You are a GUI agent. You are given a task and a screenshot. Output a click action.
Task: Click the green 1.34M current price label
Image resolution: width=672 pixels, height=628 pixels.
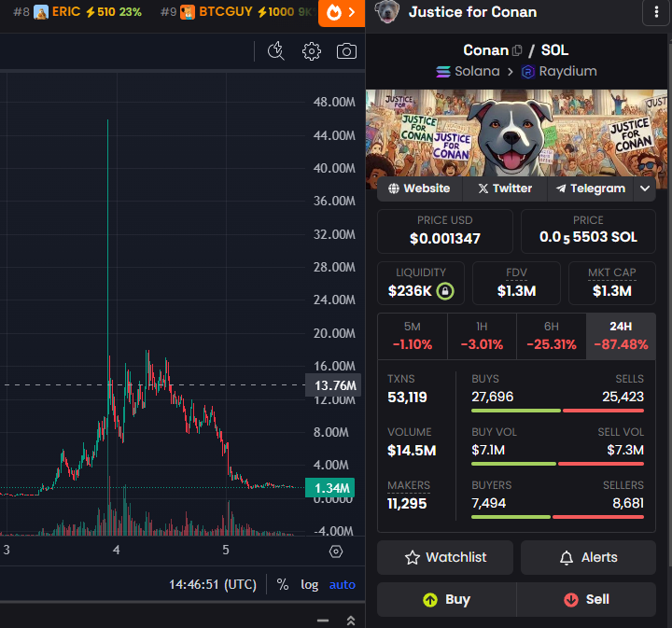click(330, 488)
